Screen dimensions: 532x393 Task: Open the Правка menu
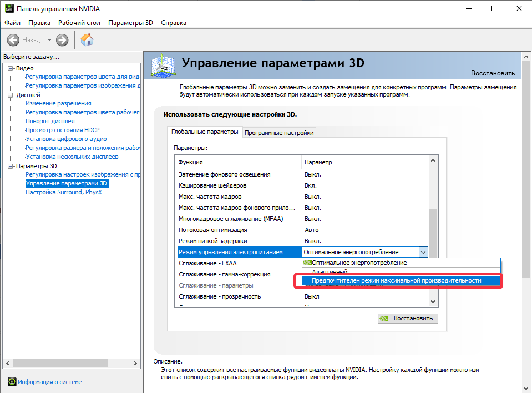(x=39, y=23)
